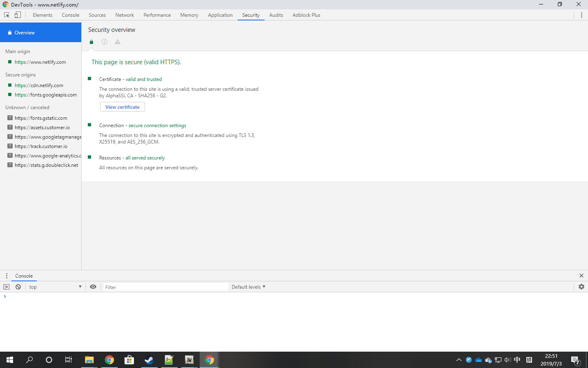Open the JavaScript context 'top' dropdown

click(x=56, y=287)
